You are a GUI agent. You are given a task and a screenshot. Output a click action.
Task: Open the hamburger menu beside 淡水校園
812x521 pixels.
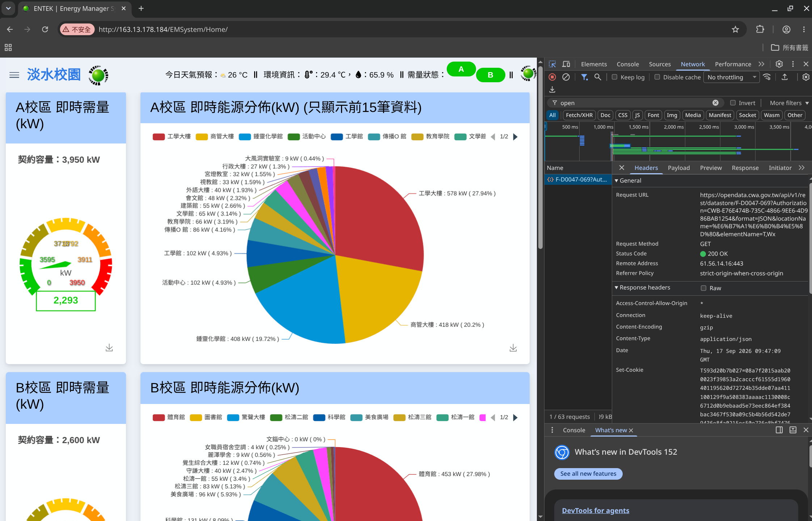(14, 75)
